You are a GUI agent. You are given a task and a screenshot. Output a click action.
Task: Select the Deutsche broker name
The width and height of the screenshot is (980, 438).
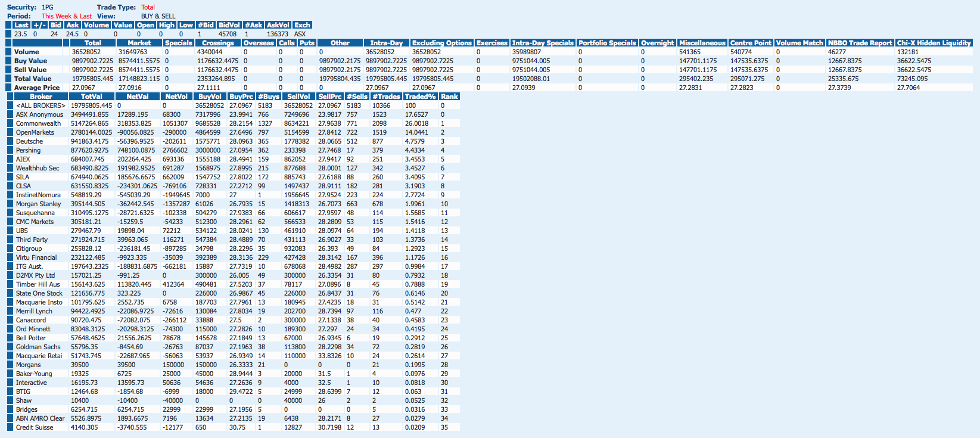[29, 141]
